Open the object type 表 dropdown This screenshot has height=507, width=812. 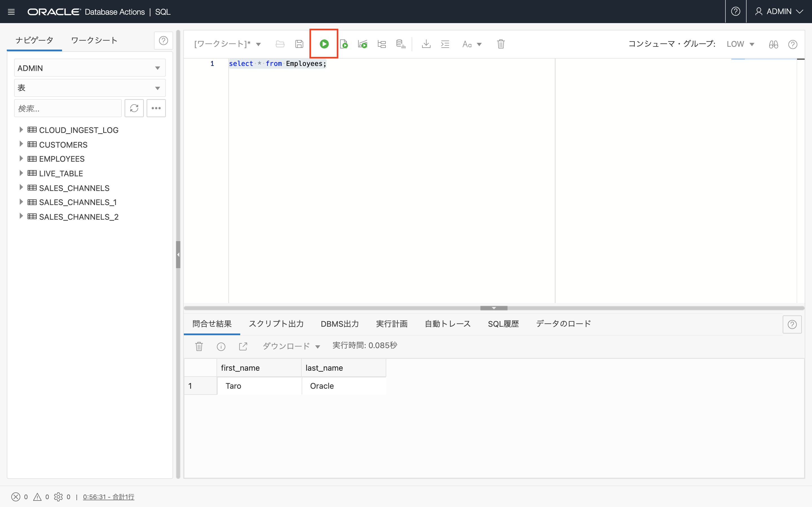pos(90,88)
